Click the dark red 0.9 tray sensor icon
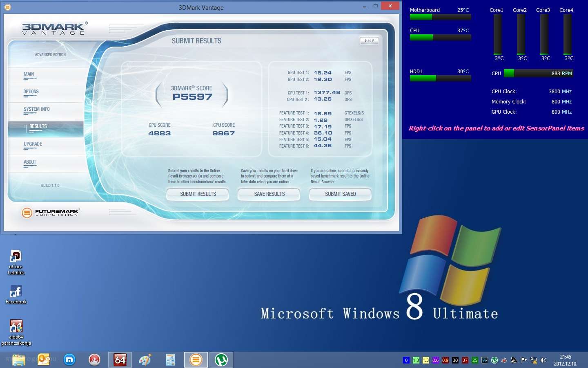This screenshot has height=368, width=588. [445, 360]
